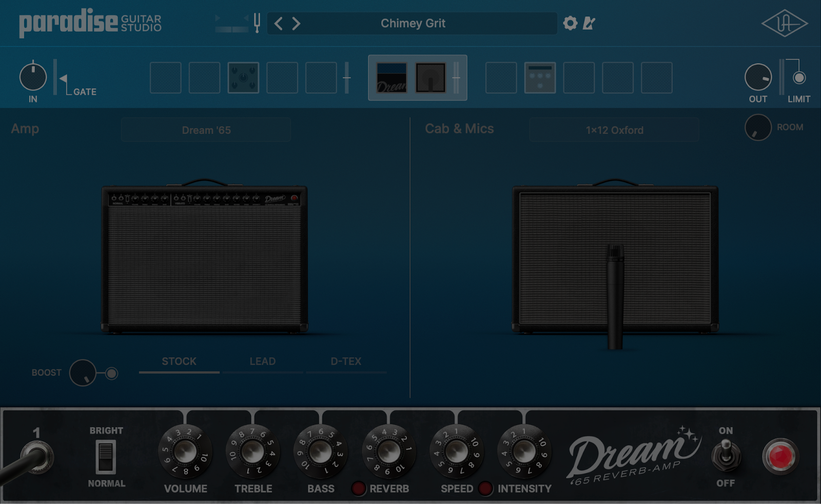Open the 1×12 Oxford cabinet selector
Image resolution: width=821 pixels, height=504 pixels.
[x=614, y=130]
